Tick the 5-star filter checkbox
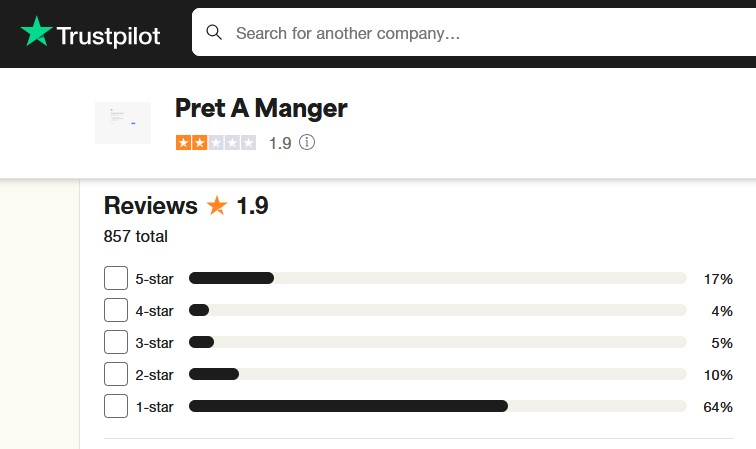This screenshot has width=756, height=449. pos(116,278)
